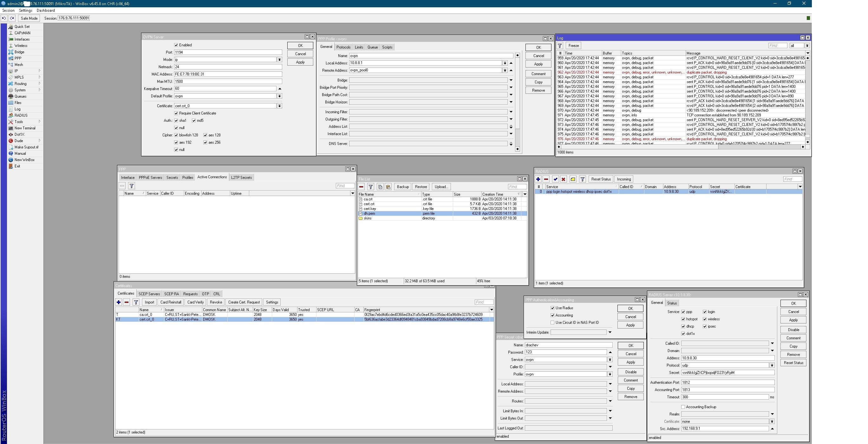
Task: Select dh.pem row in File List
Action: (x=442, y=213)
